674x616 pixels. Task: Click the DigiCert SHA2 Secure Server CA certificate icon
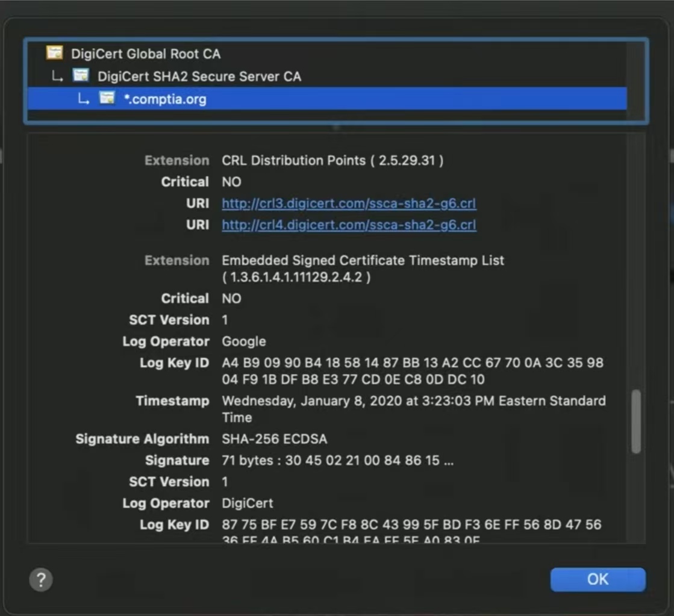pos(81,75)
